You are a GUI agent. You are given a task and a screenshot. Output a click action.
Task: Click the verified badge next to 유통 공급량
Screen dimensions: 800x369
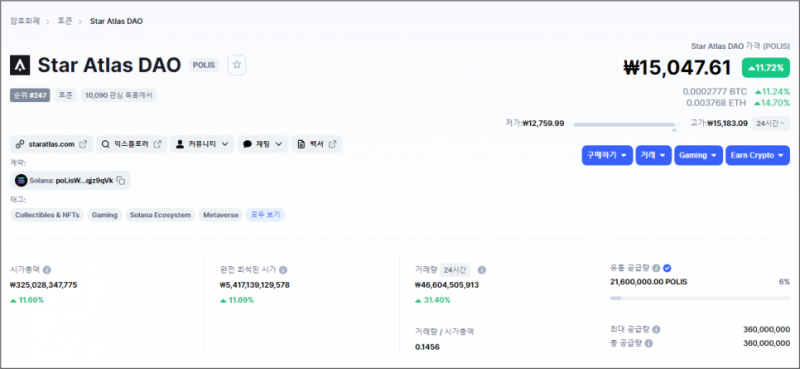(x=667, y=268)
